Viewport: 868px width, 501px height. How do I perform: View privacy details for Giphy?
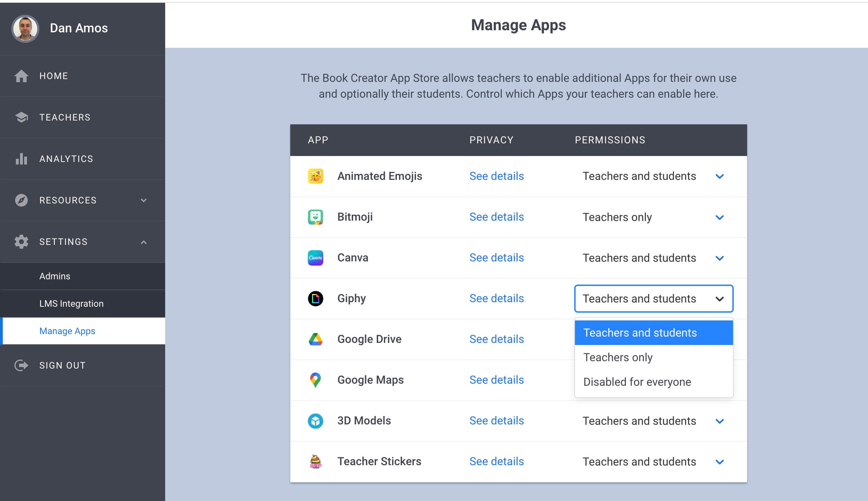pos(497,298)
